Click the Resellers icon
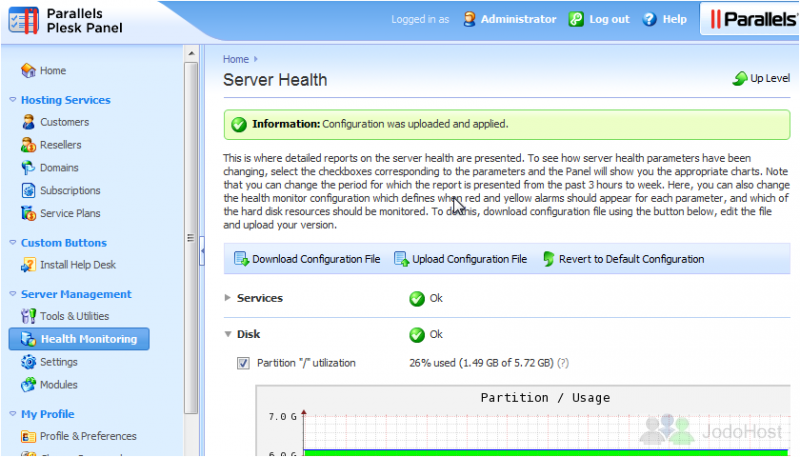This screenshot has width=800, height=457. click(28, 145)
